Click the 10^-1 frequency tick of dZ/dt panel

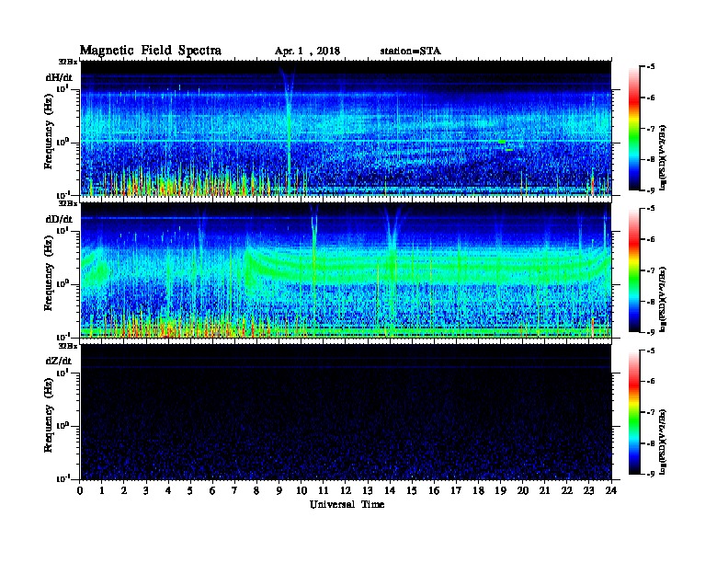[x=63, y=478]
